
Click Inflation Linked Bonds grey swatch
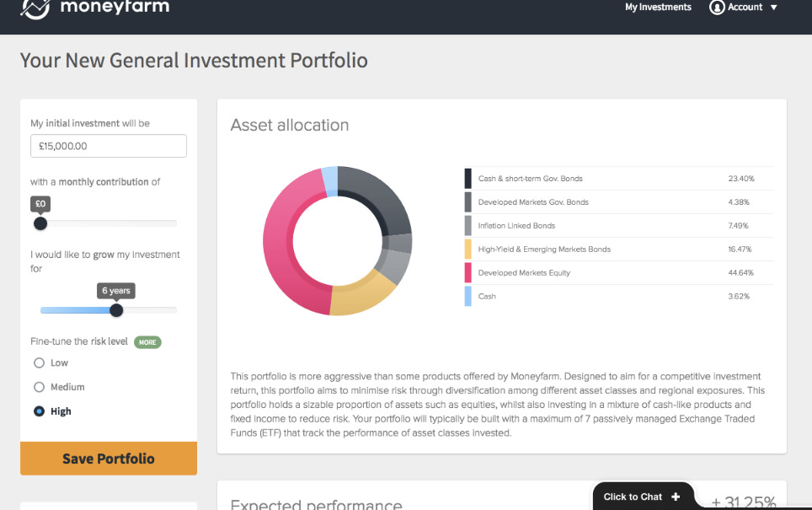(x=468, y=225)
